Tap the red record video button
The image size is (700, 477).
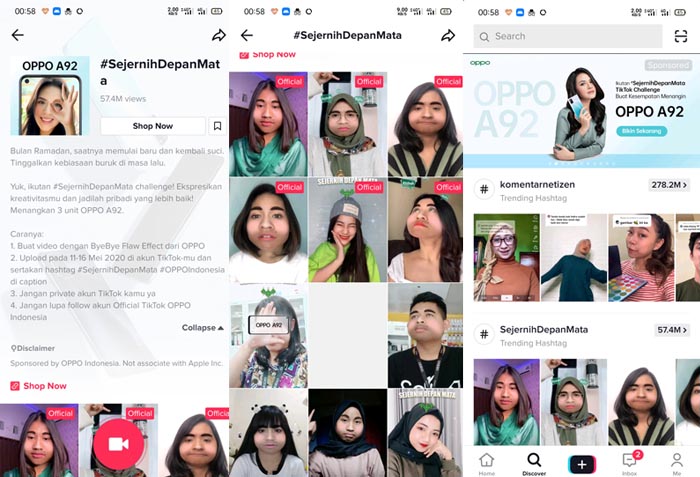pos(118,444)
